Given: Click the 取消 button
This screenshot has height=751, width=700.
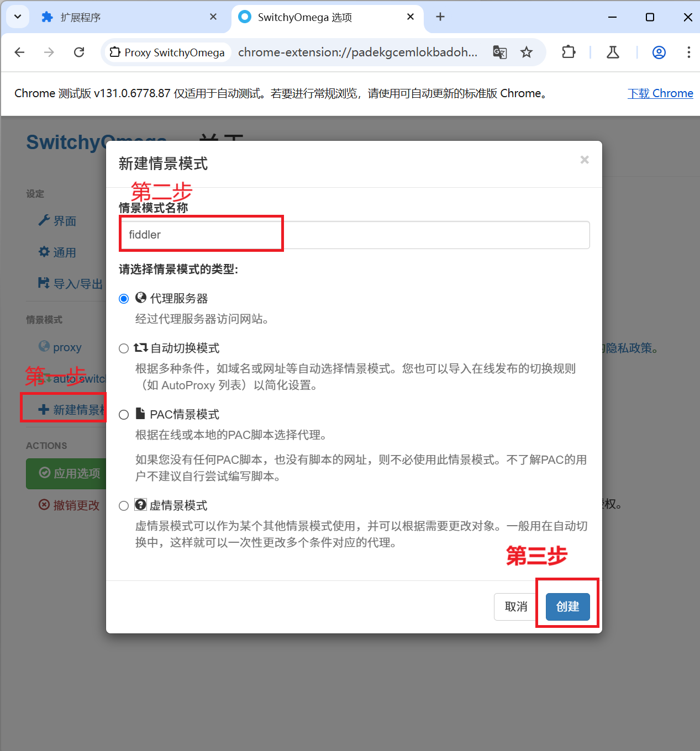Looking at the screenshot, I should click(x=516, y=607).
